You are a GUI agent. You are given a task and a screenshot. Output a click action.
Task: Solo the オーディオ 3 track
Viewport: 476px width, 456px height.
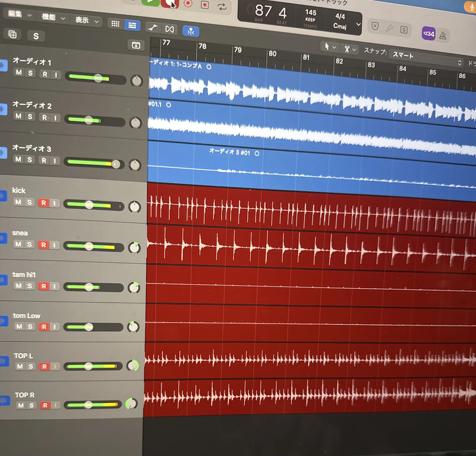click(29, 160)
